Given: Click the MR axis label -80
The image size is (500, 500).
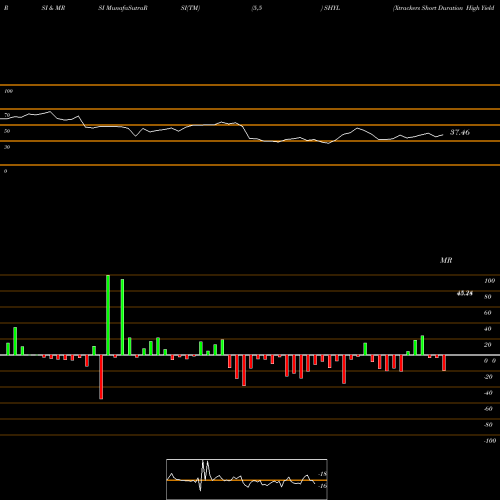Looking at the screenshot, I should [488, 425].
